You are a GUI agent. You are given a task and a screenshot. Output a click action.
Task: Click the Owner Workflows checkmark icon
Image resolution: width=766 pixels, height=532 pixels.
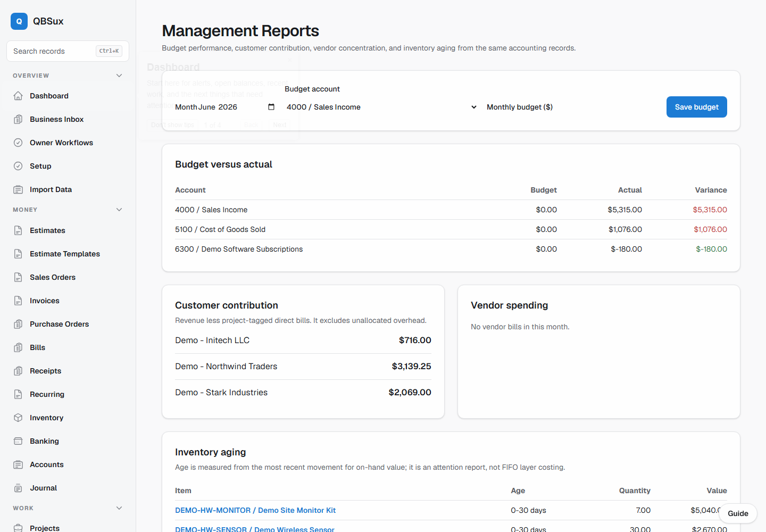tap(18, 143)
